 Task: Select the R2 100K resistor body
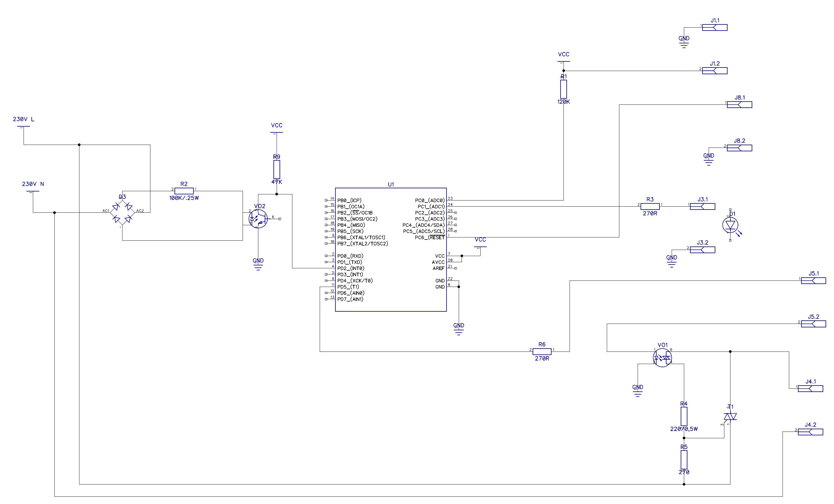pos(184,191)
